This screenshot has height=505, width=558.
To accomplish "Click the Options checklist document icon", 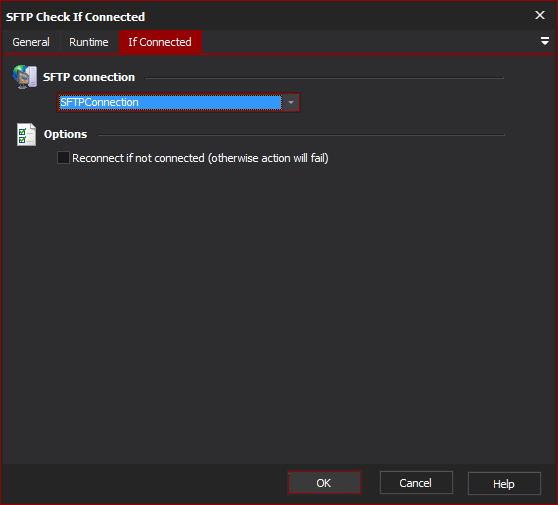I will coord(26,135).
